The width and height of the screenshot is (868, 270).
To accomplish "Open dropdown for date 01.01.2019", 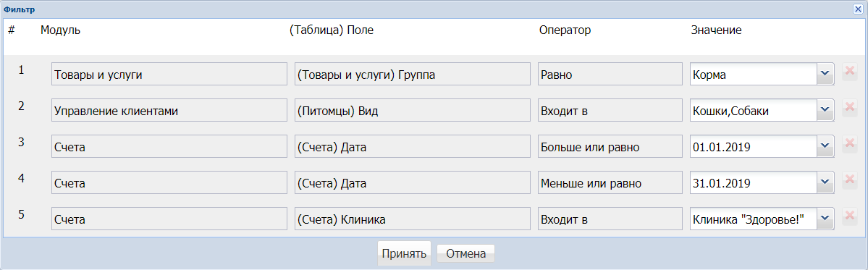I will [825, 146].
